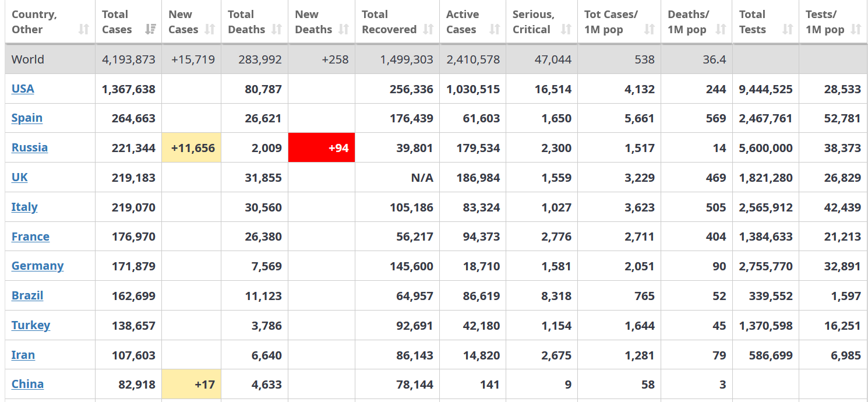Click World total cases 4,193,873
Viewport: 868px width, 402px height.
pos(129,59)
